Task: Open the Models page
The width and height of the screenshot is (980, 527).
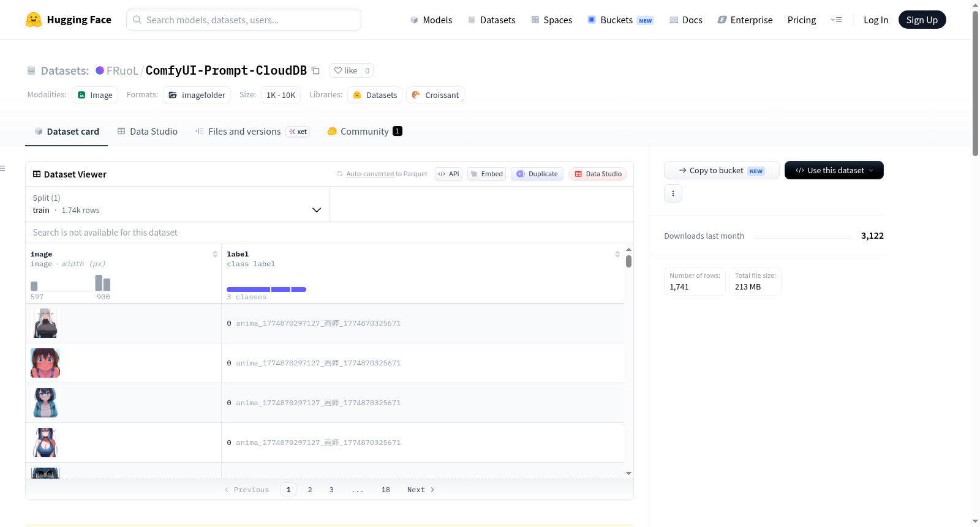Action: 431,20
